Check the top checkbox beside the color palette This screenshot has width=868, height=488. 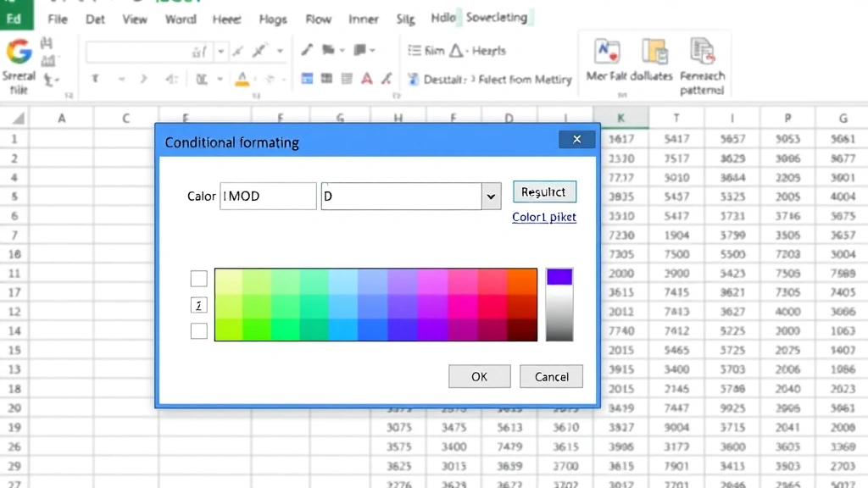tap(198, 278)
